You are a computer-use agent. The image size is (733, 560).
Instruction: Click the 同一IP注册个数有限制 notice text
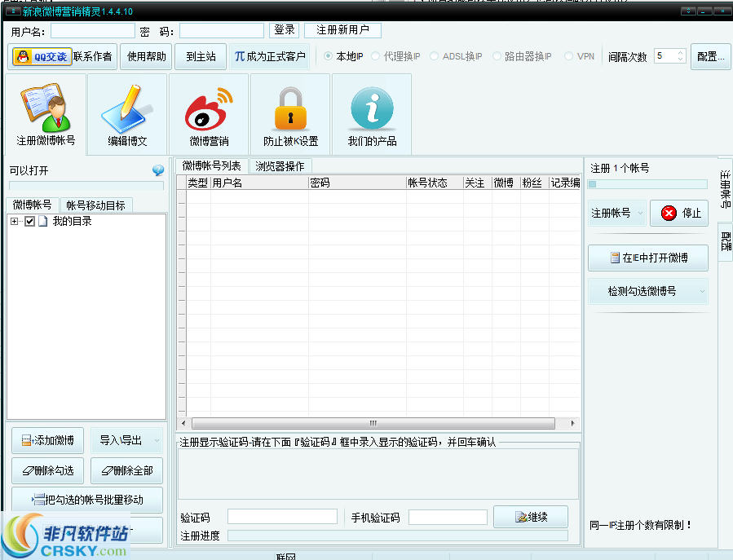click(640, 525)
